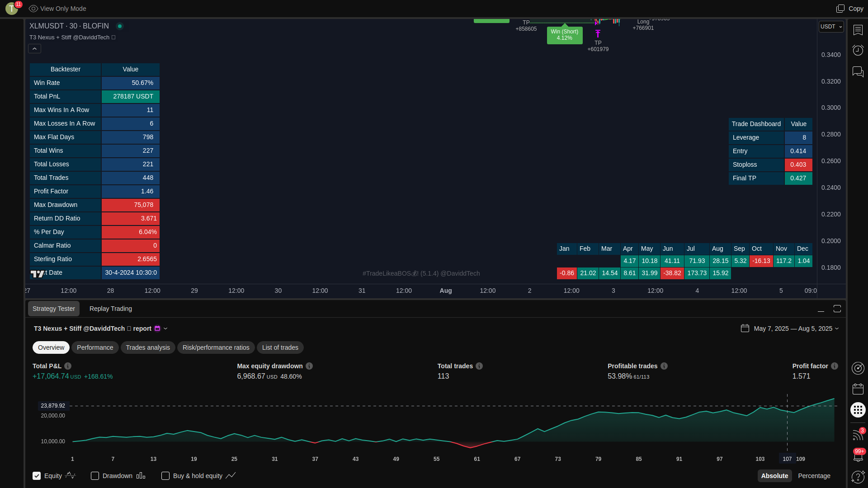
Task: Collapse the indicator legend chevron
Action: [x=35, y=49]
